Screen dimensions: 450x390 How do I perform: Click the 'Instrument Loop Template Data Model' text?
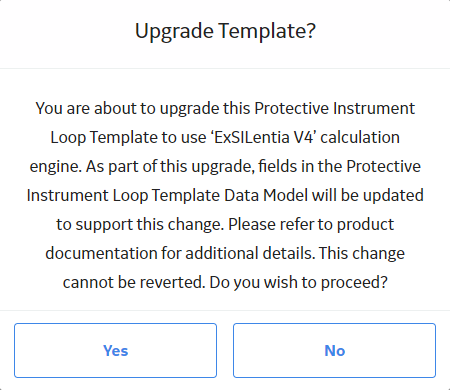167,195
